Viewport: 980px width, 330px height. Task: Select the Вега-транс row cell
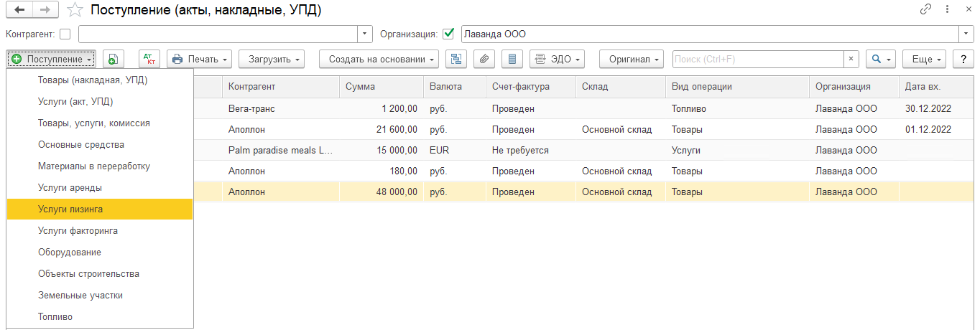pyautogui.click(x=281, y=109)
